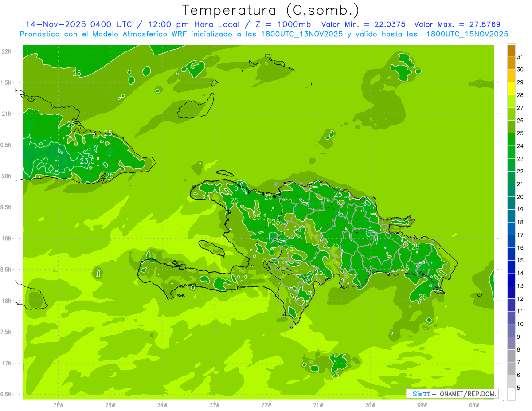
Task: Click '1800UTC_15NOV2025' valid-until time
Action: coord(467,34)
